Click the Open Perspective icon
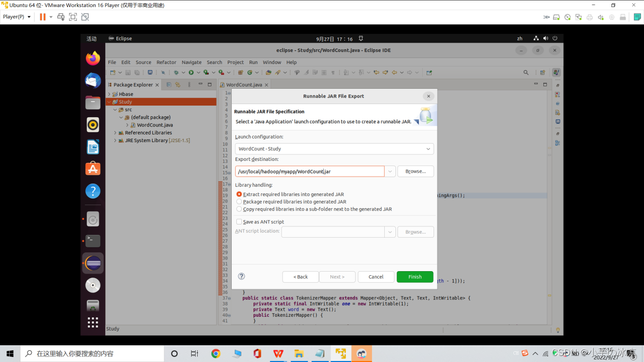 click(x=542, y=73)
